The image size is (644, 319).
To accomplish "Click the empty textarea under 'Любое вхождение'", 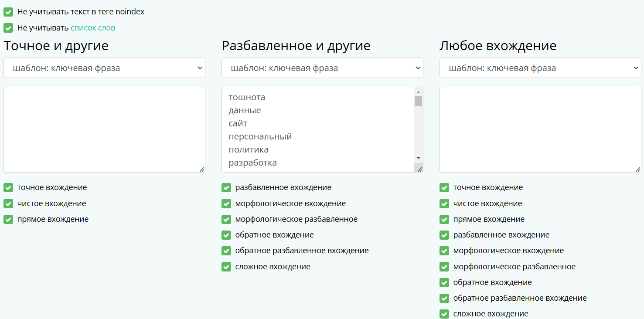I will click(540, 129).
